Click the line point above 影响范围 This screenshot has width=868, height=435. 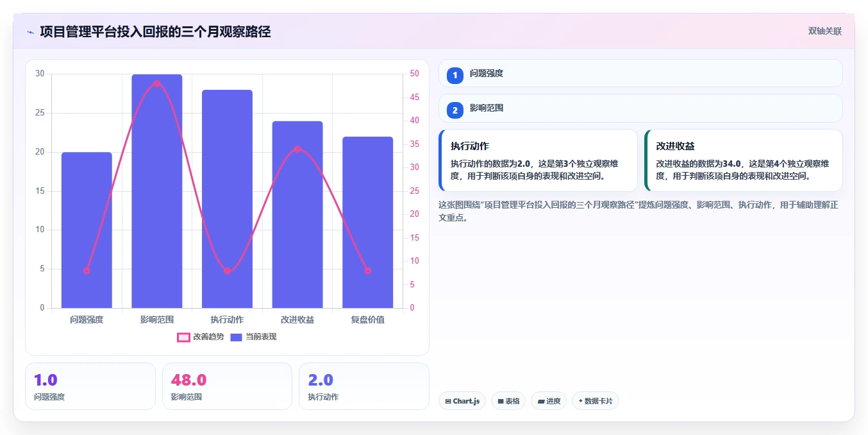pos(157,83)
